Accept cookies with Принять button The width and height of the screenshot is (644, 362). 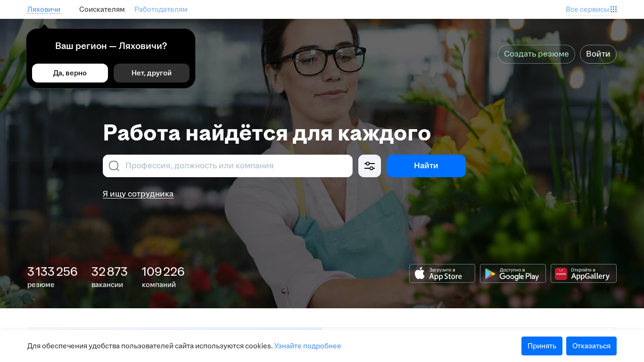[x=542, y=346]
